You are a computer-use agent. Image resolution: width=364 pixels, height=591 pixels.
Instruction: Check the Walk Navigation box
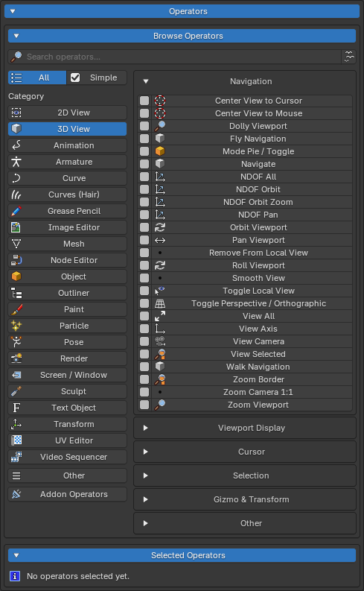(x=144, y=367)
